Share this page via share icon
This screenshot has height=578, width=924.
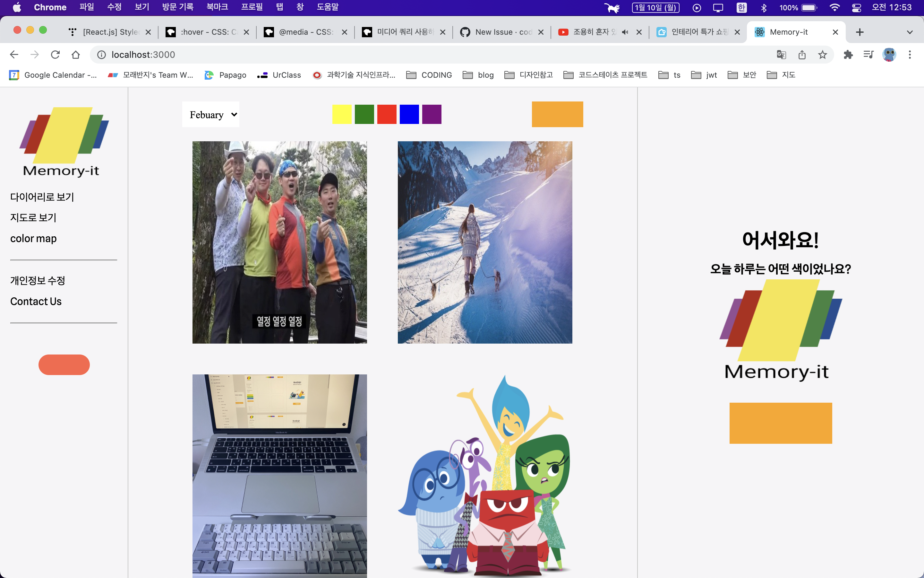[x=802, y=55]
